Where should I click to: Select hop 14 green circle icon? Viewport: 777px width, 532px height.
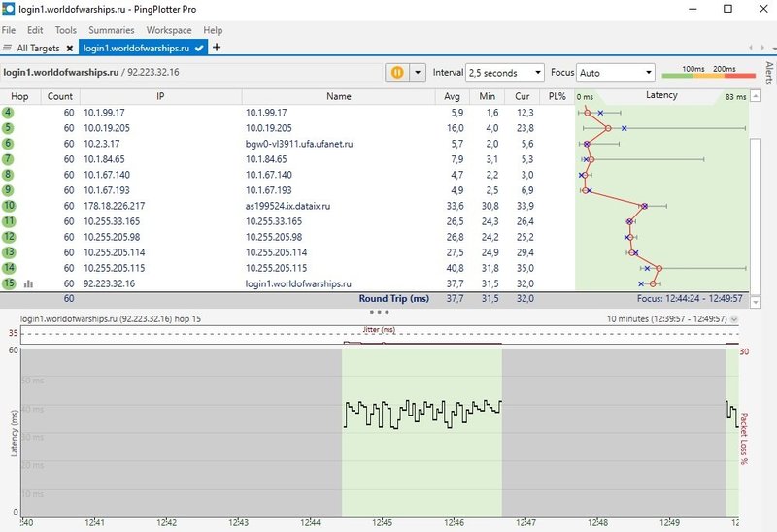click(9, 268)
